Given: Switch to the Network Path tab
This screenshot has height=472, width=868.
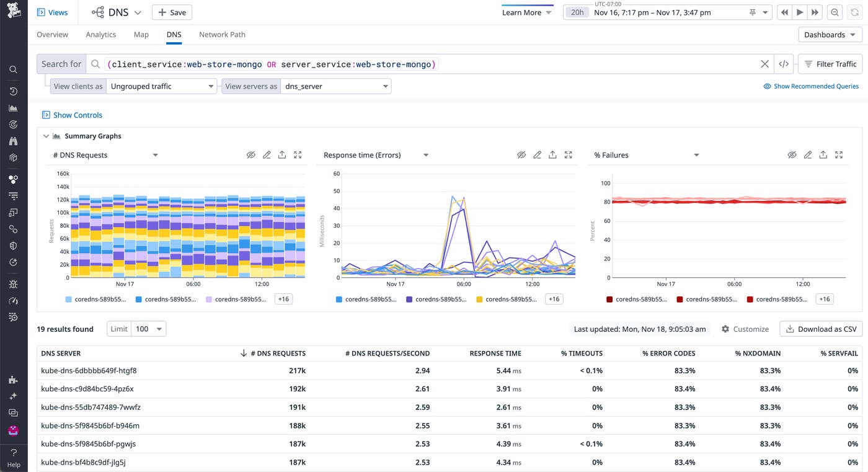Looking at the screenshot, I should pyautogui.click(x=222, y=35).
